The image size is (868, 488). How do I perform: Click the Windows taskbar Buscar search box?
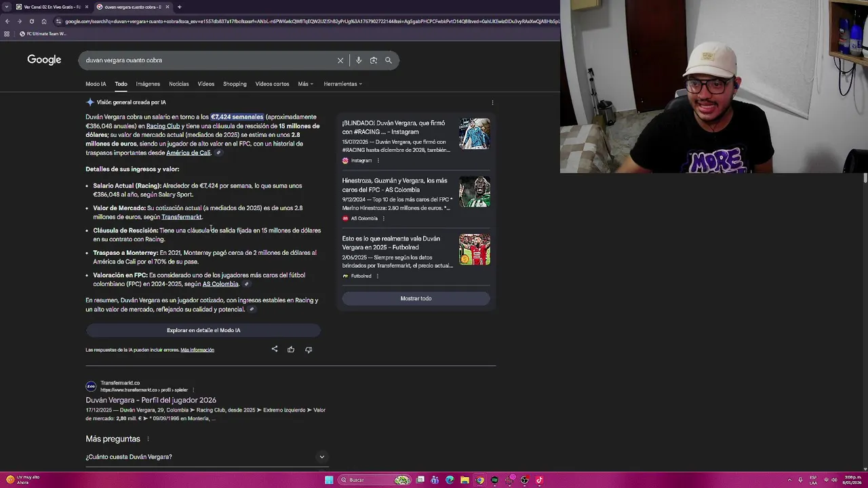(374, 480)
